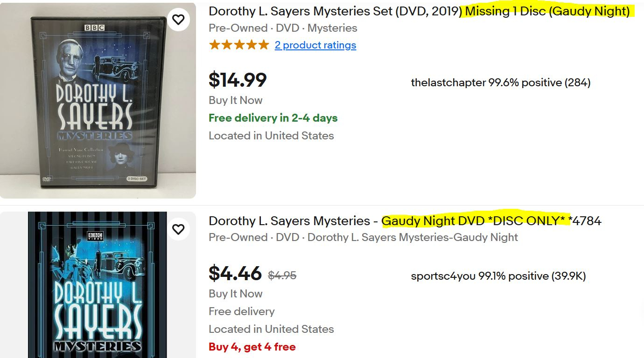Image resolution: width=644 pixels, height=358 pixels.
Task: Add the $14.99 DVD set to watchlist
Action: pos(178,20)
